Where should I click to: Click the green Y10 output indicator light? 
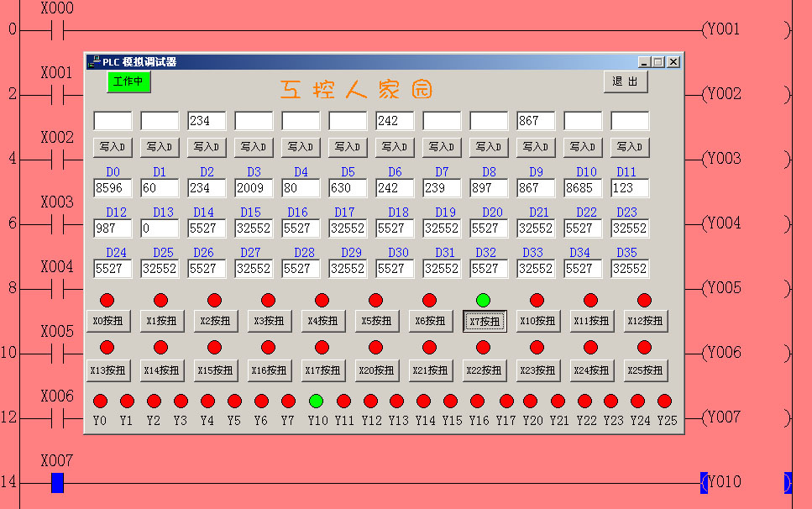[316, 401]
